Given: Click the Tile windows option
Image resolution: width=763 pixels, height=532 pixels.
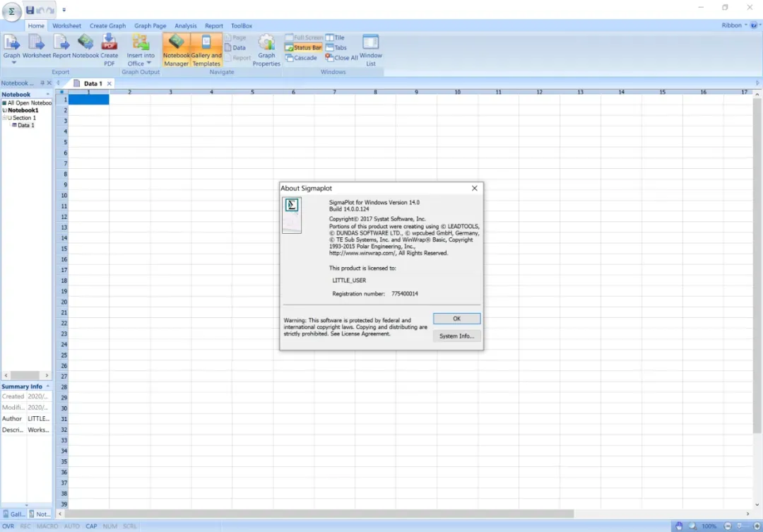Looking at the screenshot, I should click(335, 37).
